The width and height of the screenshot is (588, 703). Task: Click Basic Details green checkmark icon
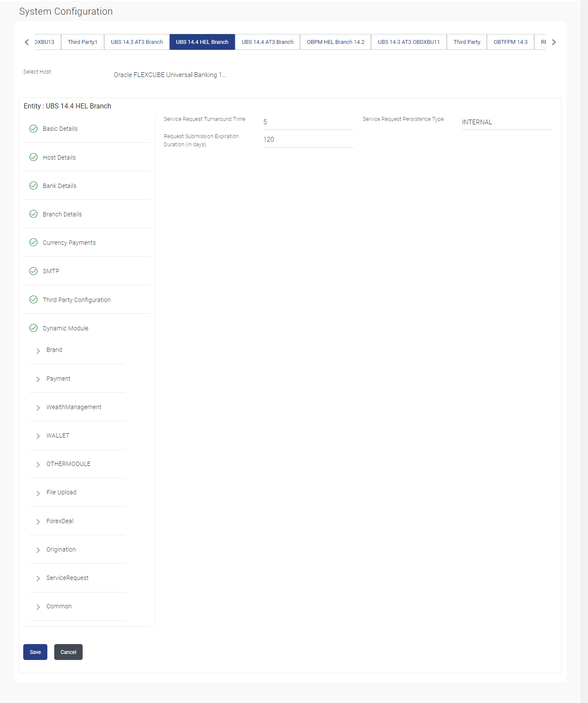[33, 129]
